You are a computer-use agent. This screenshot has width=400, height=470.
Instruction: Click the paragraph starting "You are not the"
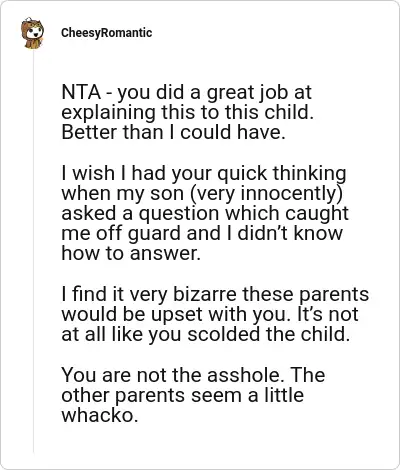[x=193, y=395]
